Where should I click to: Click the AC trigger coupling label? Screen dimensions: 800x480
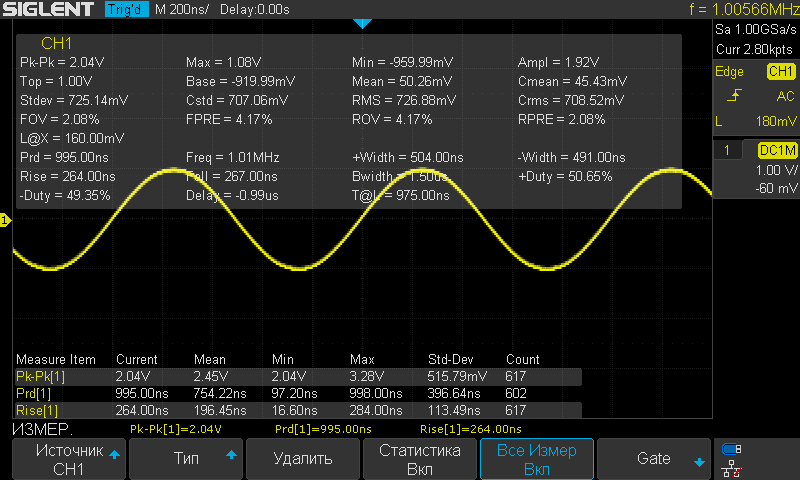click(x=786, y=96)
